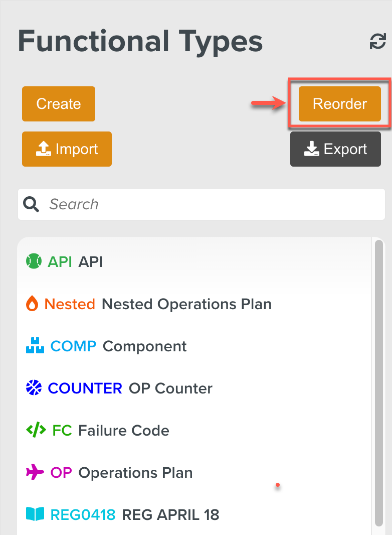Open the Import dialog
Screen dimensions: 392x535
click(67, 149)
